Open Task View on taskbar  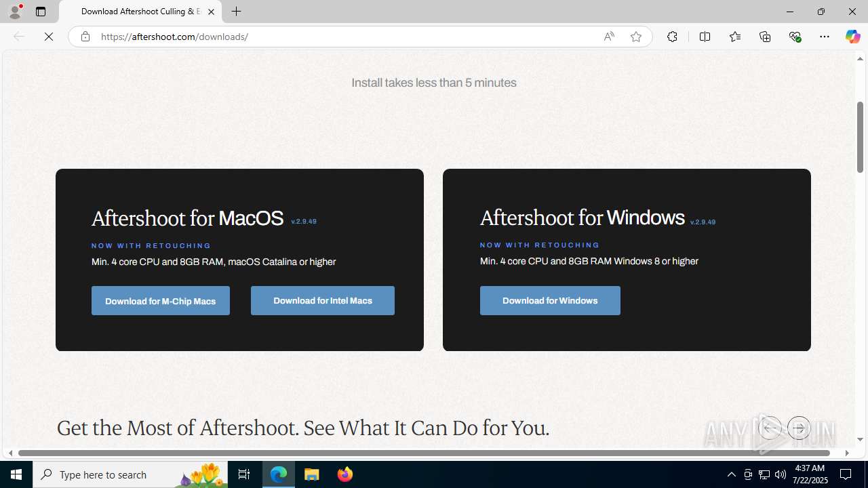(244, 474)
